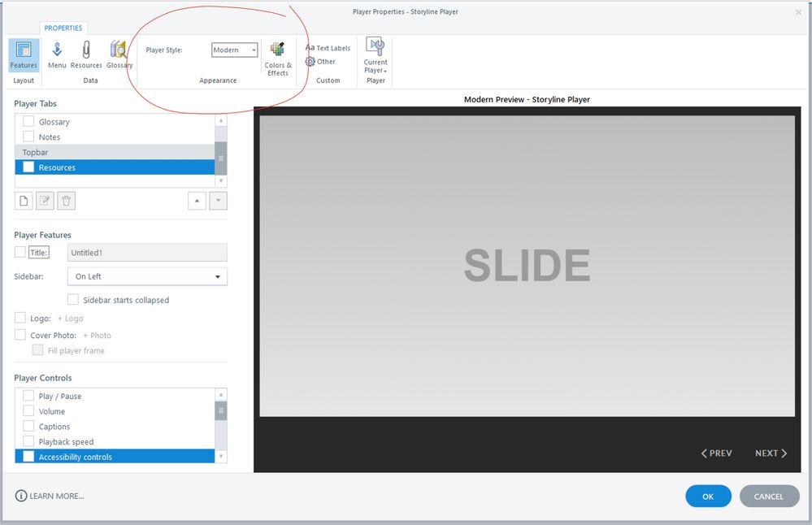This screenshot has width=812, height=525.
Task: Select the Topbar row in Player Tabs
Action: coord(115,152)
